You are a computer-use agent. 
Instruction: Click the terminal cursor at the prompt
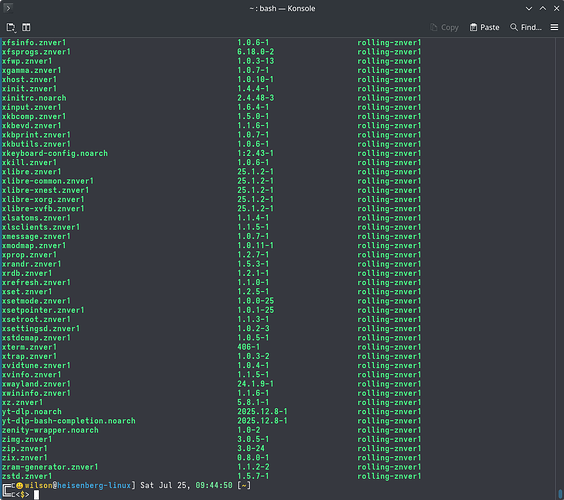click(36, 495)
